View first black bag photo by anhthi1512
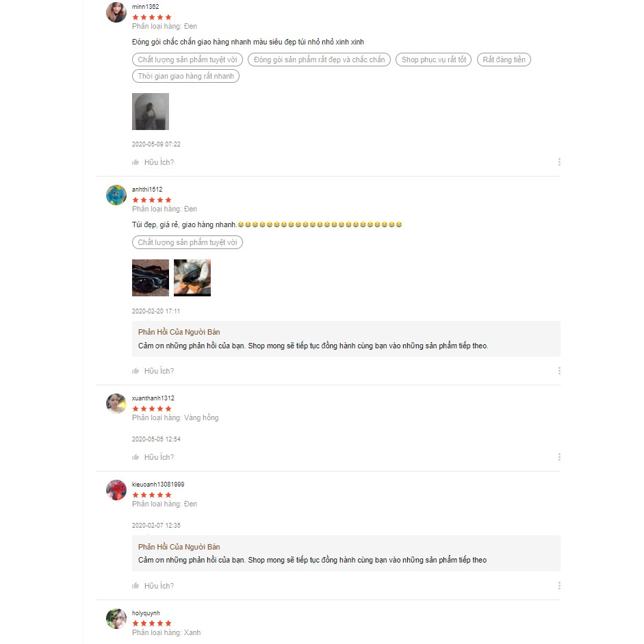This screenshot has width=644, height=644. pyautogui.click(x=151, y=278)
